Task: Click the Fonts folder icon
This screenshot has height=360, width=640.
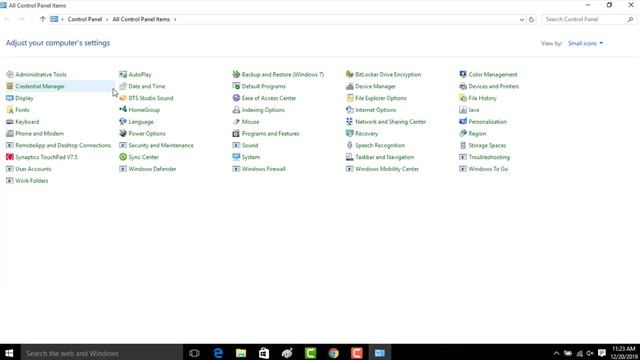Action: [x=10, y=110]
